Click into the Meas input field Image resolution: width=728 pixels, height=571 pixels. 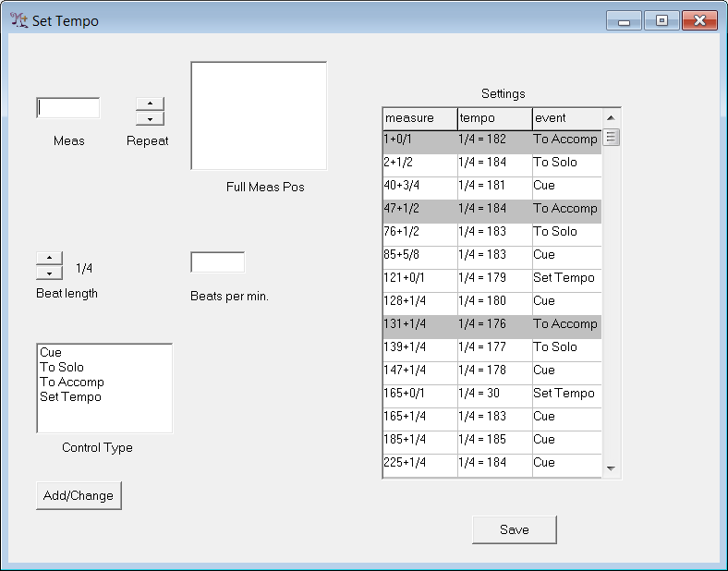68,108
